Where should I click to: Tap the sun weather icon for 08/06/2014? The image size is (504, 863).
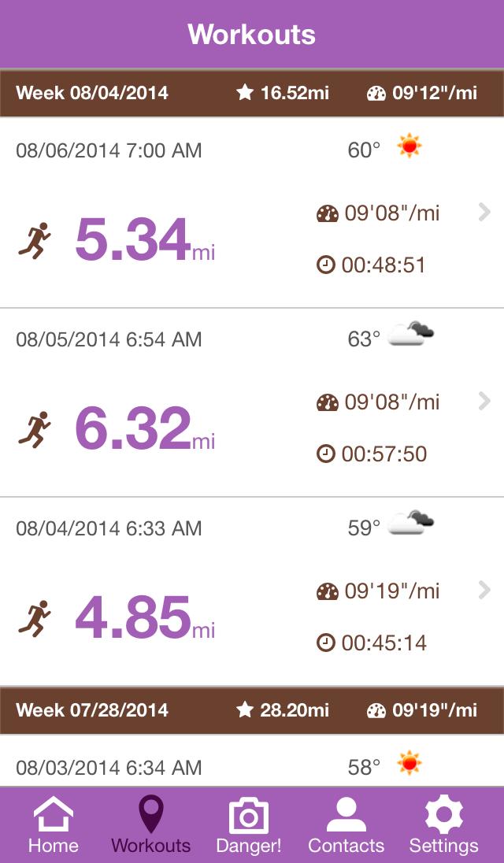[409, 146]
